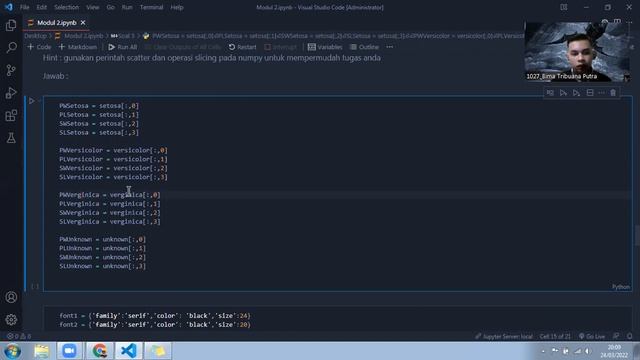This screenshot has height=360, width=640.
Task: Click Go Live in status bar
Action: coord(592,336)
